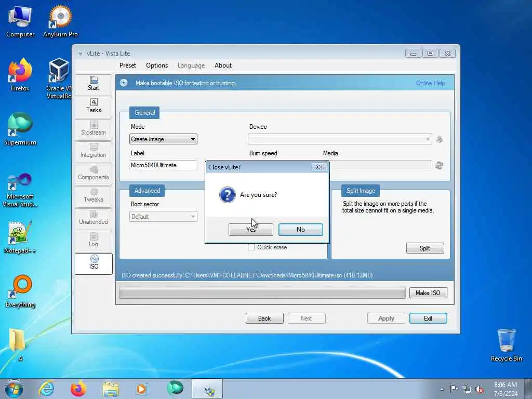Viewport: 532px width, 399px height.
Task: Click the vLite taskbar button
Action: (x=207, y=389)
